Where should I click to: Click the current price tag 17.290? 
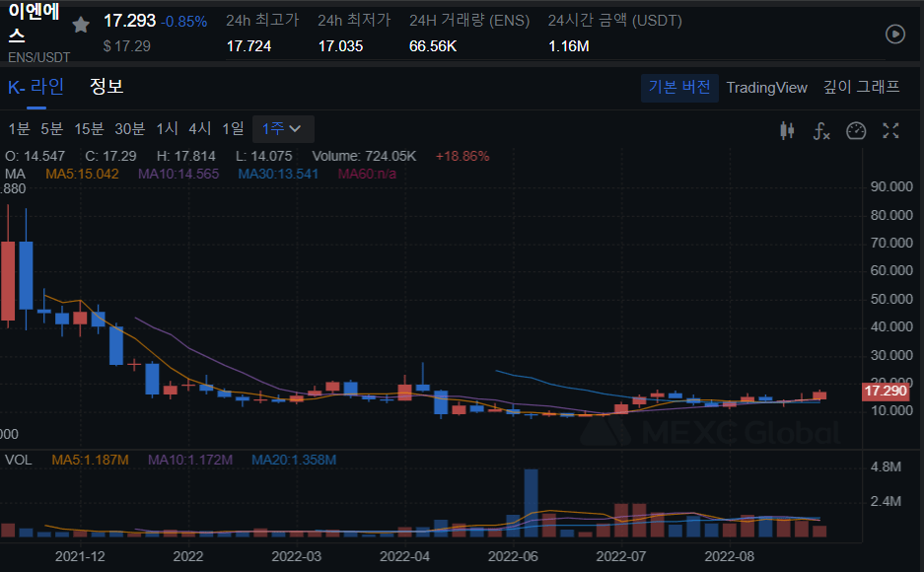tap(886, 392)
